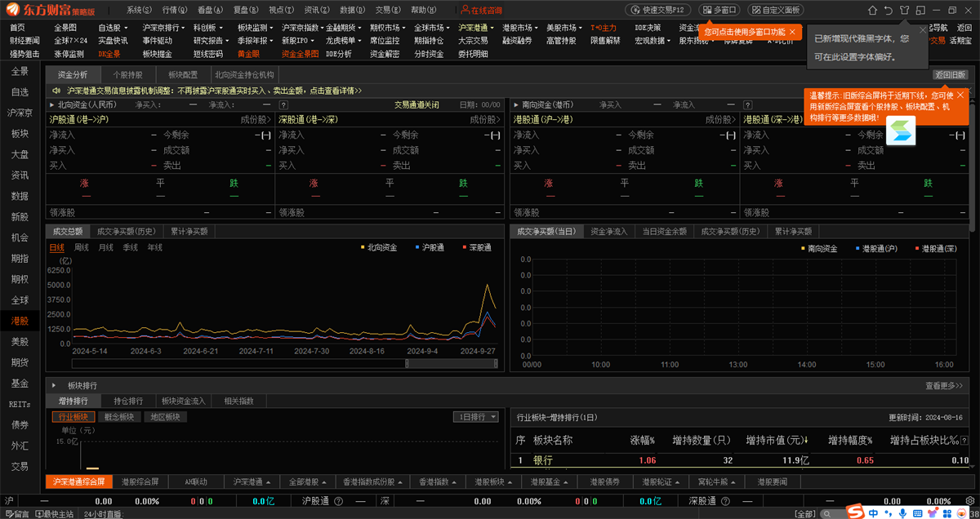980x519 pixels.
Task: Switch to the 板块配置 tab
Action: 183,74
